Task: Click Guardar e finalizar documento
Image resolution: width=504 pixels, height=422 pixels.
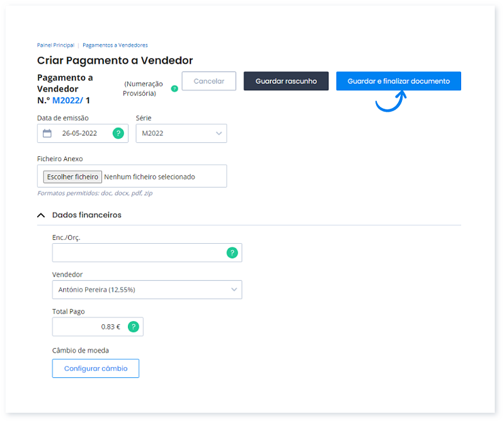Action: [x=398, y=81]
